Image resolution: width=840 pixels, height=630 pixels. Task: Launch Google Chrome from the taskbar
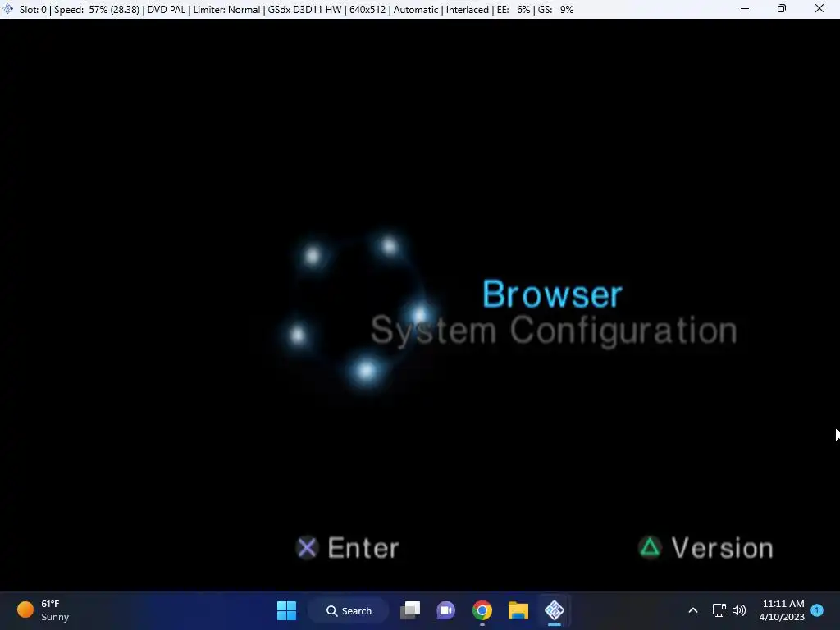[482, 610]
